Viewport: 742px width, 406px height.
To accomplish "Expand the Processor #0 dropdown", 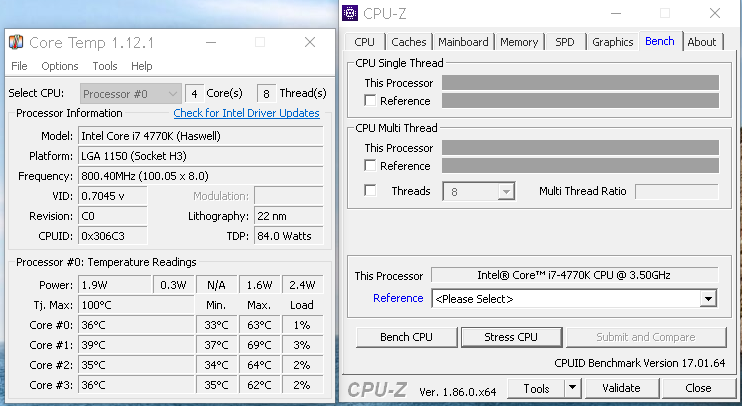I will click(x=131, y=94).
